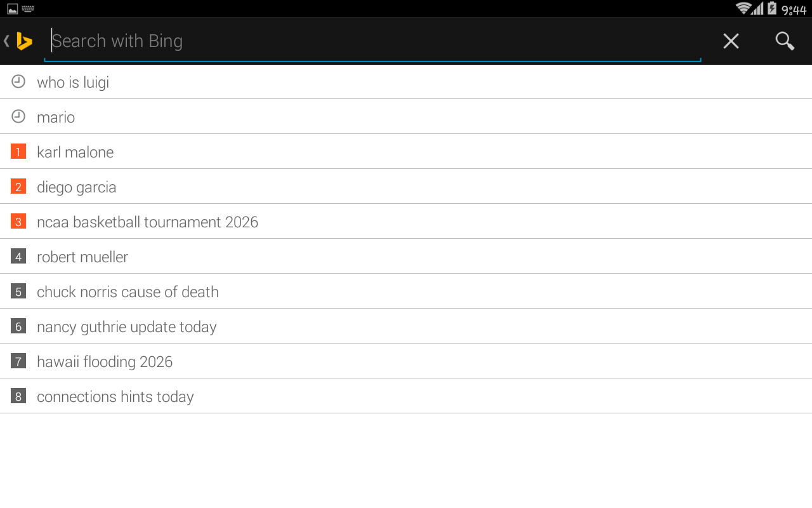
Task: Search for 'robert mueller' from trending list
Action: [x=82, y=257]
